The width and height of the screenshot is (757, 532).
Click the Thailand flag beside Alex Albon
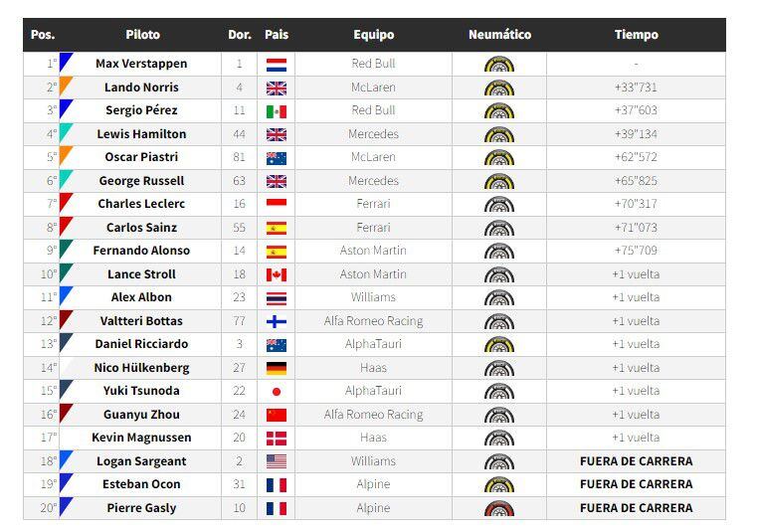click(x=276, y=297)
